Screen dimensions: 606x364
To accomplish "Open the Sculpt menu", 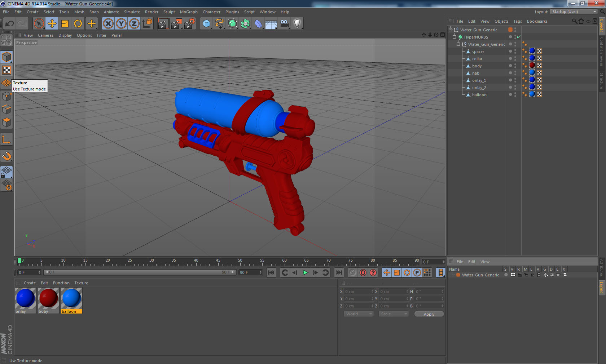I will pos(169,12).
